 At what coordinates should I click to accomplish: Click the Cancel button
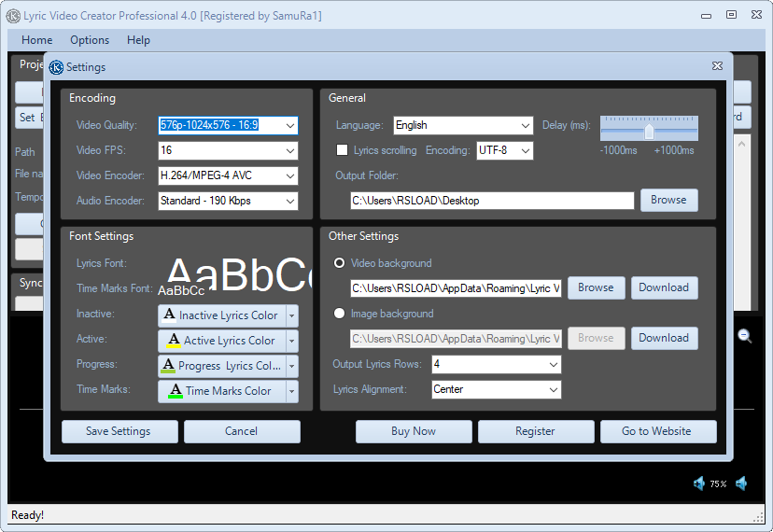242,431
